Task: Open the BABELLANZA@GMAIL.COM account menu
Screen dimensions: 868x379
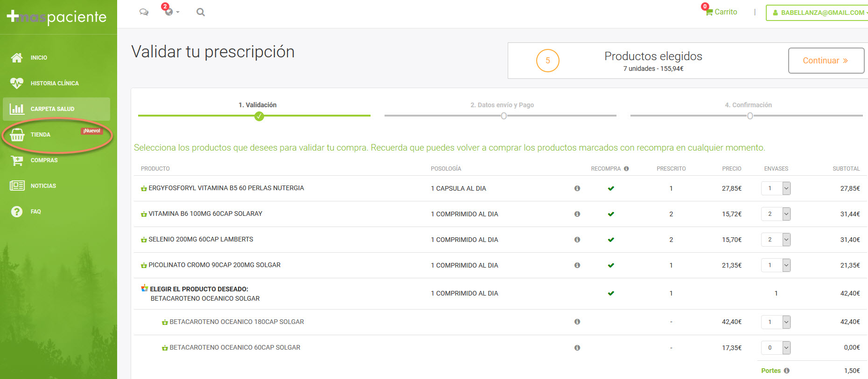Action: [x=818, y=13]
